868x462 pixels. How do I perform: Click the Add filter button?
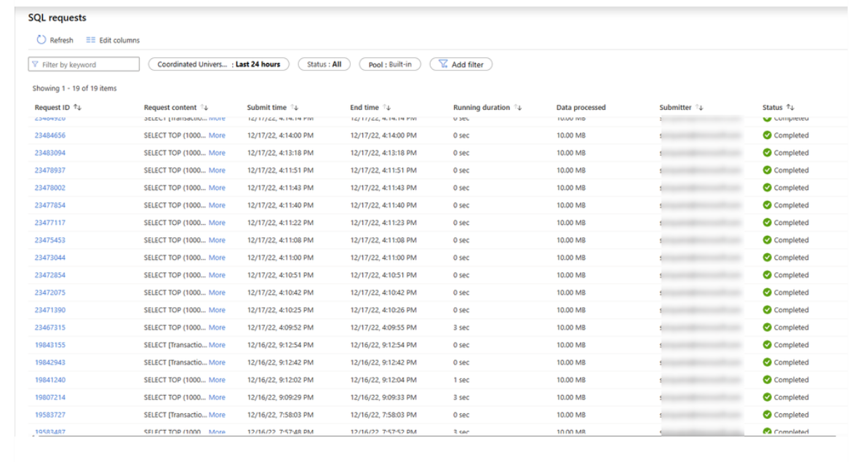[x=461, y=64]
